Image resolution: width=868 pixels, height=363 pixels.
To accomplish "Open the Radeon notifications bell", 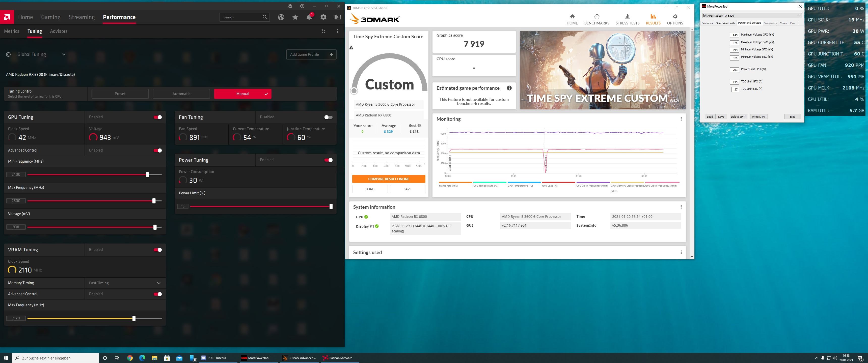I will tap(309, 17).
